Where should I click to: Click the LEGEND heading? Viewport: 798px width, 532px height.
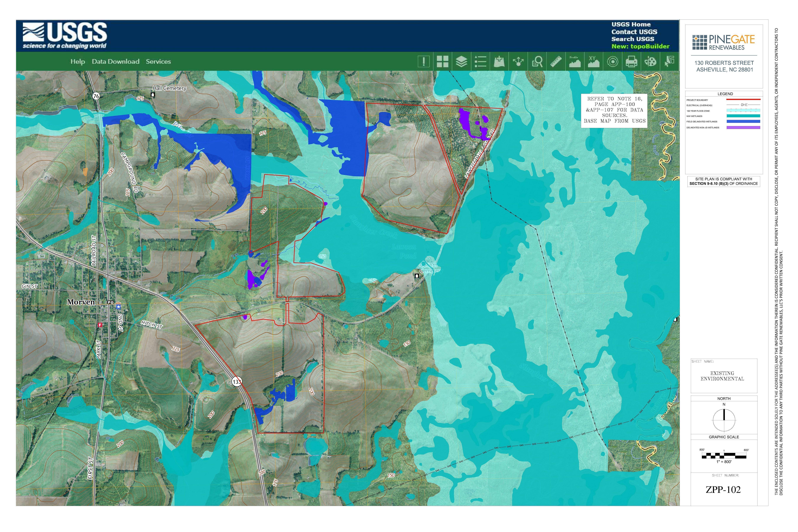(x=725, y=94)
